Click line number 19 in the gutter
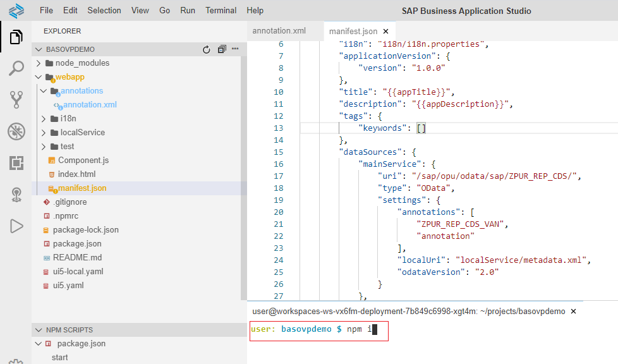This screenshot has height=364, width=618. 279,200
